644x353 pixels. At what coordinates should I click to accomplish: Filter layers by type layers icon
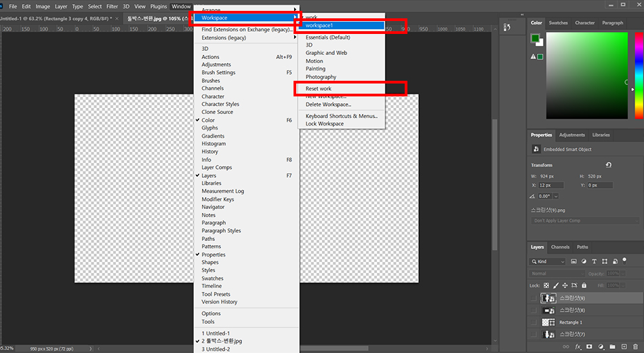[x=594, y=261]
